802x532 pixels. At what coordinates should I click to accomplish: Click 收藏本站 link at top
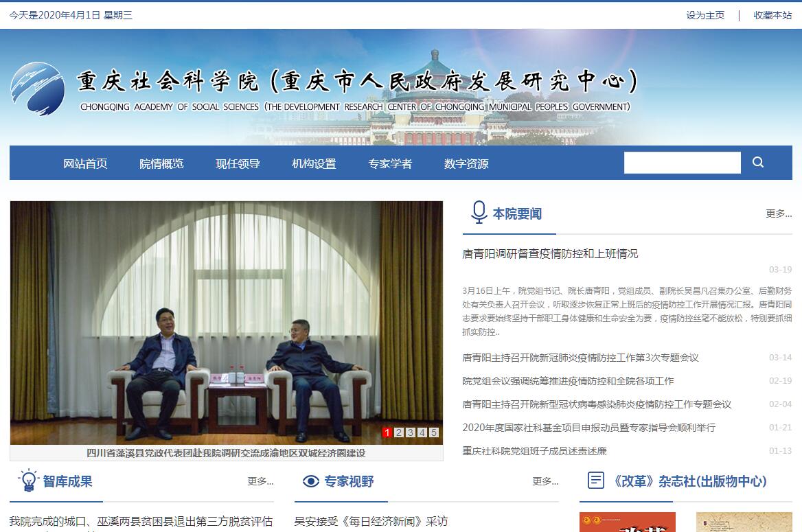[772, 15]
